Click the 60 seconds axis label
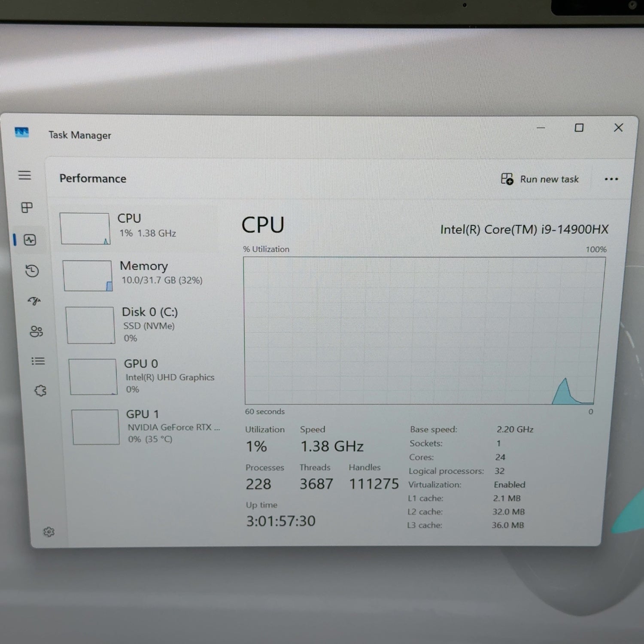The image size is (644, 644). click(x=265, y=411)
